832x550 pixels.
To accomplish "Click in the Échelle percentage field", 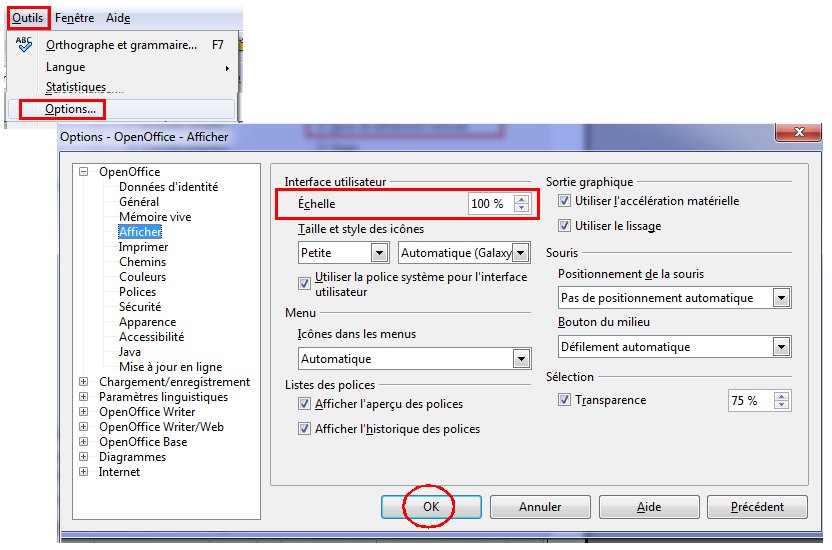I will pyautogui.click(x=488, y=204).
